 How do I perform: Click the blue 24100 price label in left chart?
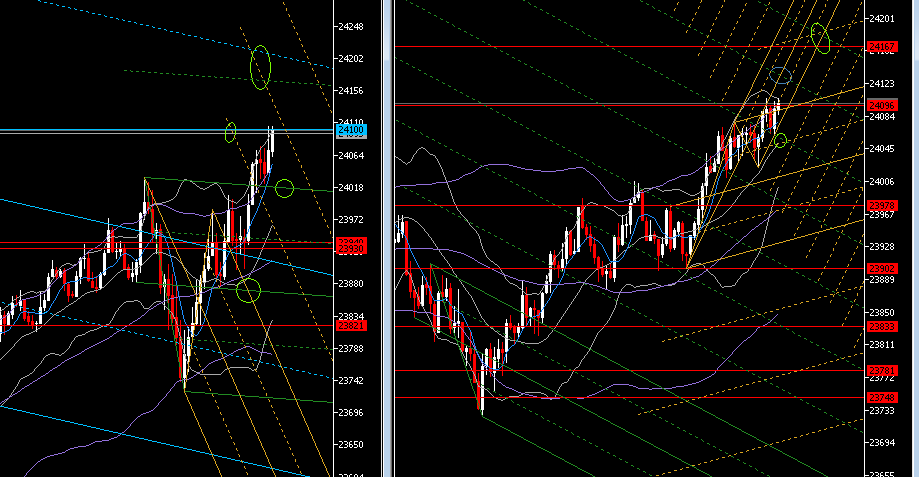pos(351,130)
